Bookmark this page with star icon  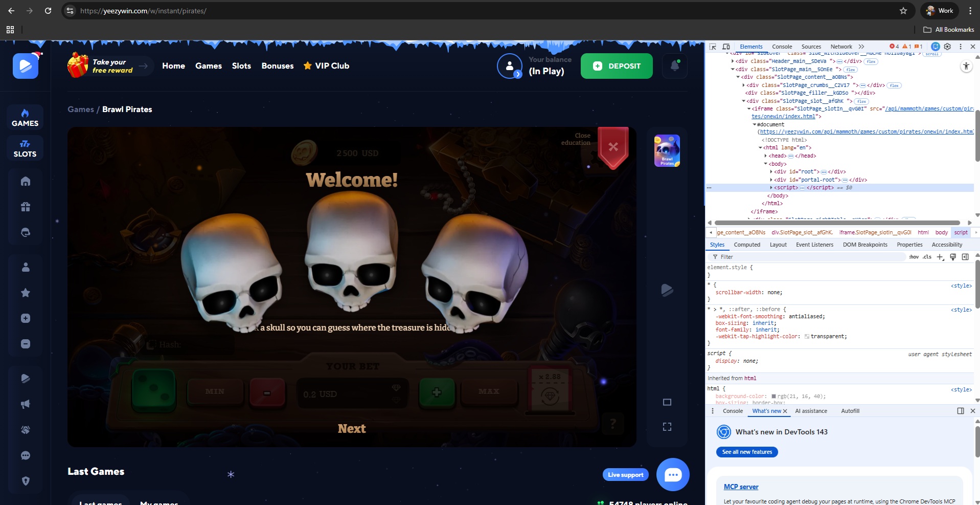pos(903,11)
